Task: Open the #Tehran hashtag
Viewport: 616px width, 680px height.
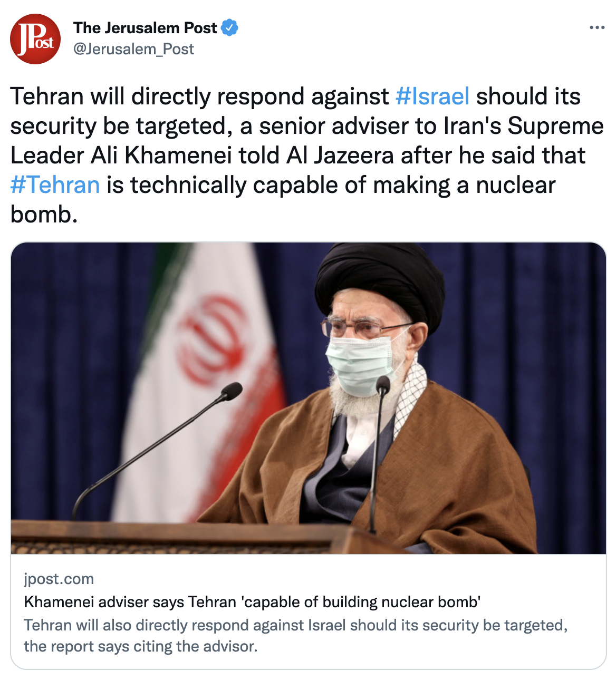Action: click(55, 185)
